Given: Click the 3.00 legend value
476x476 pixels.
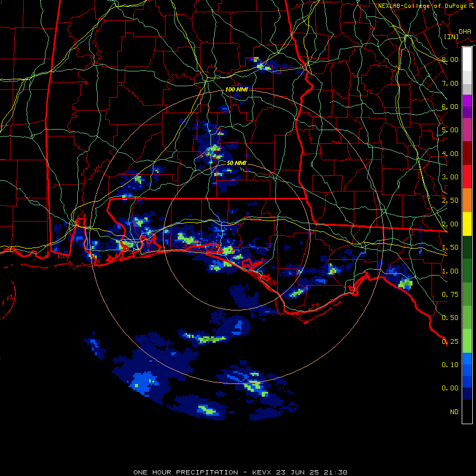Looking at the screenshot, I should (x=450, y=177).
